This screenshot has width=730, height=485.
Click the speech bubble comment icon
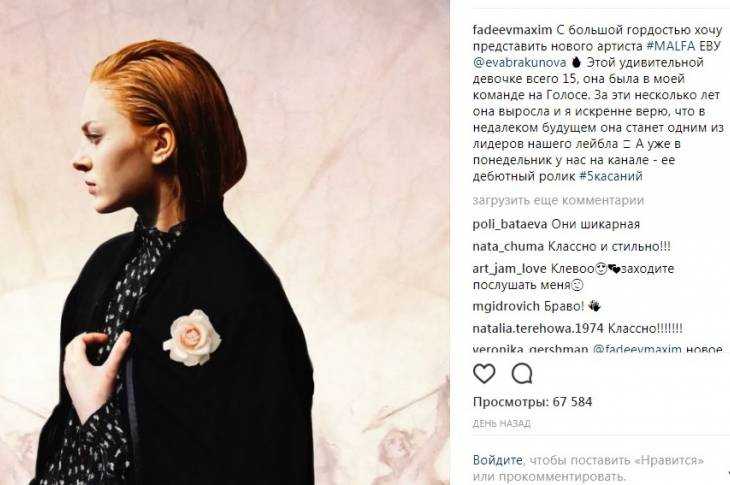pyautogui.click(x=522, y=373)
